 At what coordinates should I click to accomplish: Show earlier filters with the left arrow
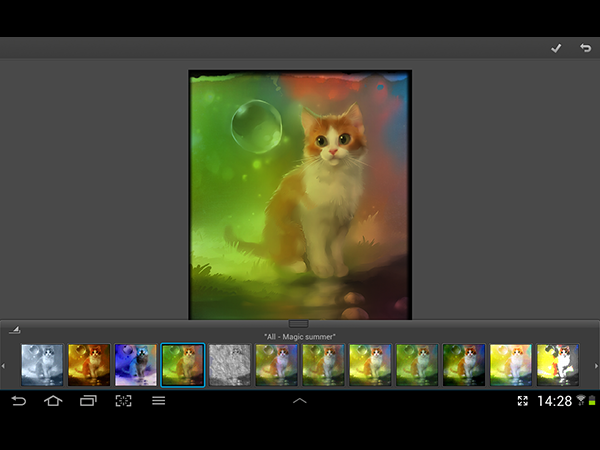[x=3, y=366]
